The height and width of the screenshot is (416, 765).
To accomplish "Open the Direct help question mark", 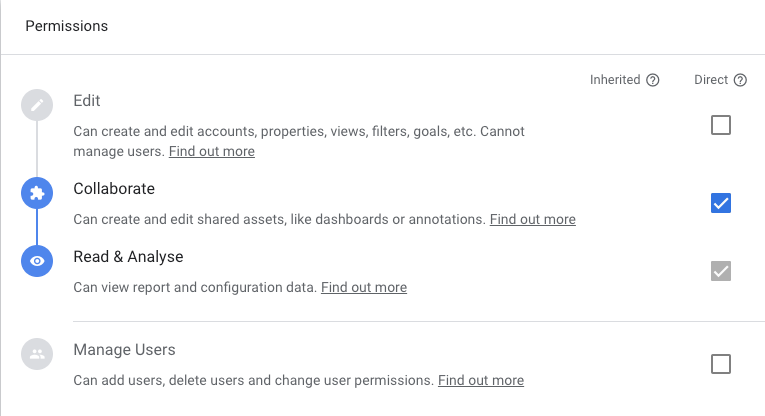I will click(740, 80).
